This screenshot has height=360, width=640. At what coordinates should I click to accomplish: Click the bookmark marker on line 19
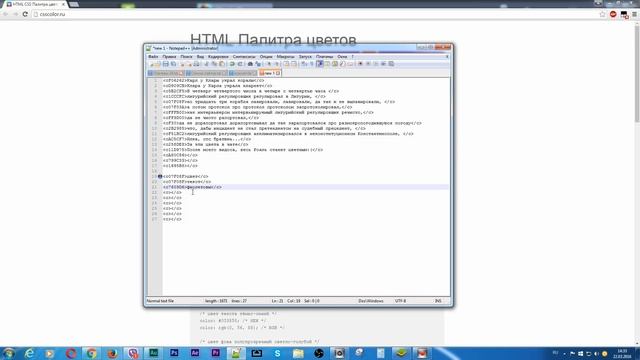(x=160, y=176)
